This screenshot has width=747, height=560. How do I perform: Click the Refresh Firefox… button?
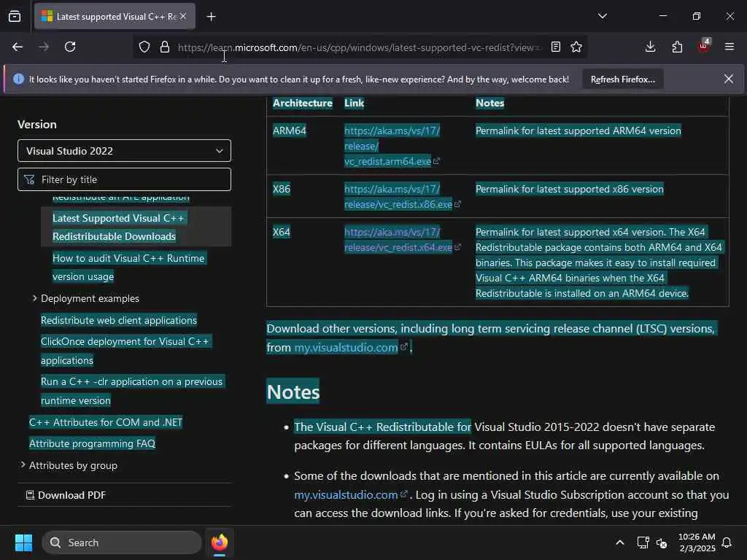point(623,79)
